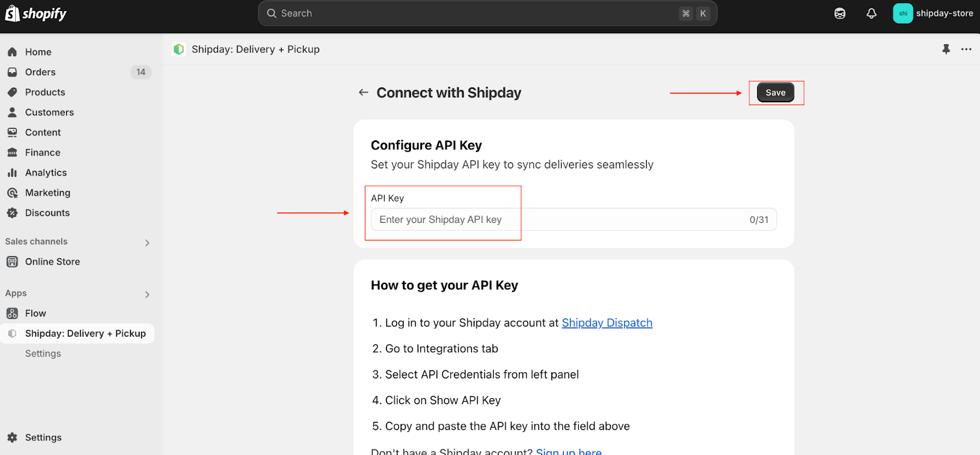Image resolution: width=980 pixels, height=455 pixels.
Task: Expand the Apps section
Action: point(147,294)
